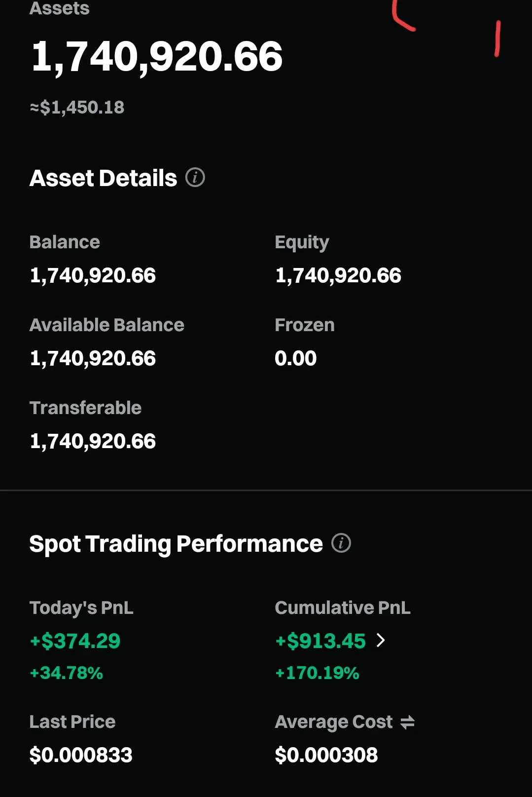Tap Today's PnL percentage +34.78%

pos(67,673)
